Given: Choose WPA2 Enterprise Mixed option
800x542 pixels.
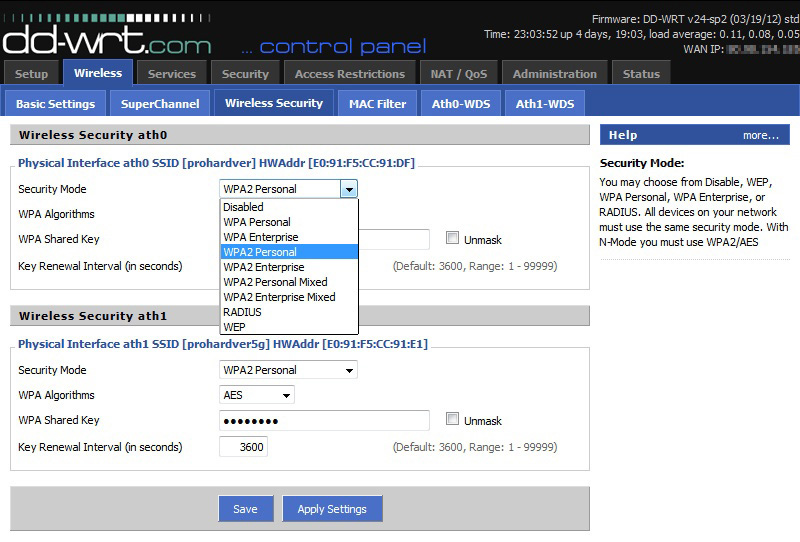Looking at the screenshot, I should 289,297.
